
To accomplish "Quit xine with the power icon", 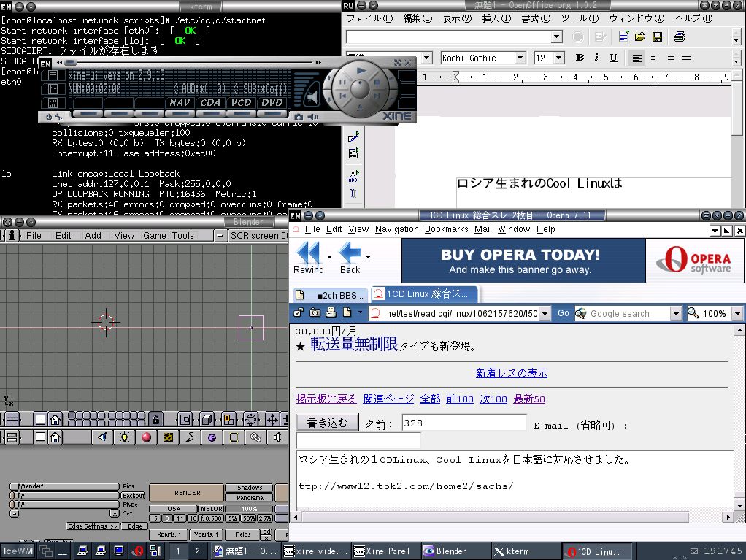I will coord(48,117).
